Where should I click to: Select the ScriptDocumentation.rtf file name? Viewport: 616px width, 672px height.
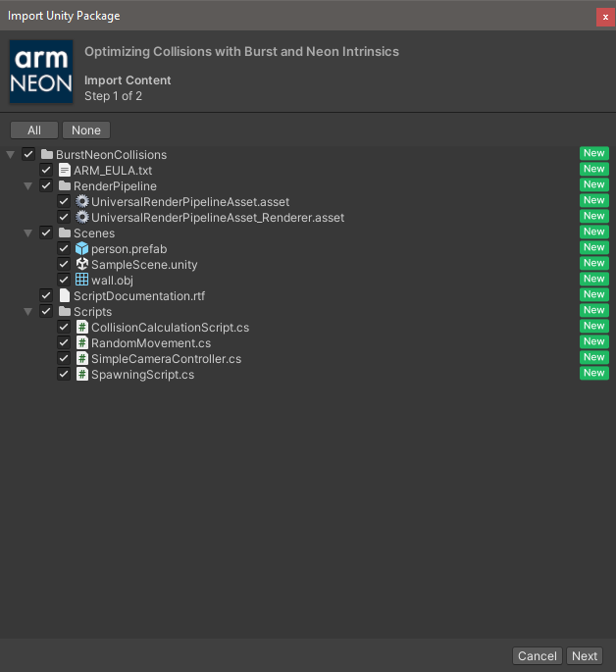139,296
